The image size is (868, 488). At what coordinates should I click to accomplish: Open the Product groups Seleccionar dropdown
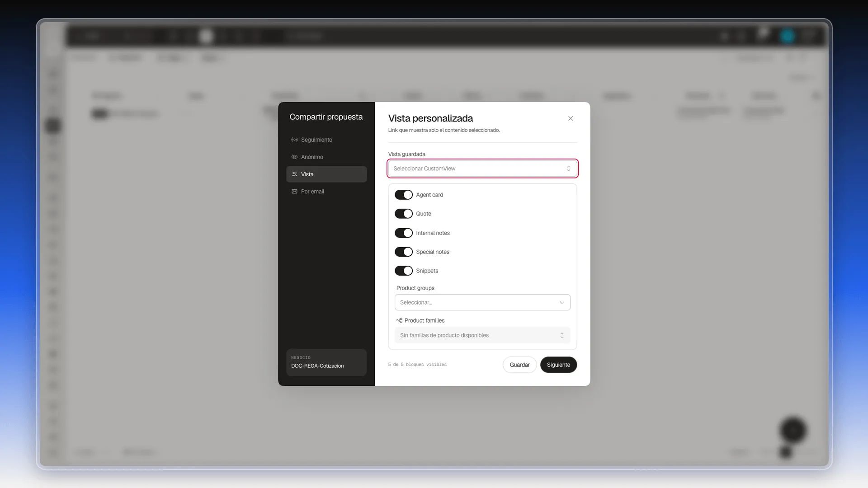[482, 302]
